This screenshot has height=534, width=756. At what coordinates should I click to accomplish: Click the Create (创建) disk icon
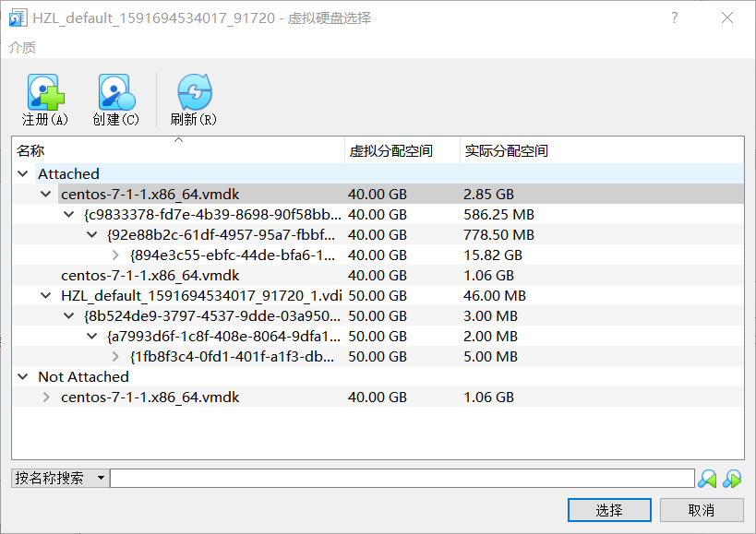click(x=116, y=92)
